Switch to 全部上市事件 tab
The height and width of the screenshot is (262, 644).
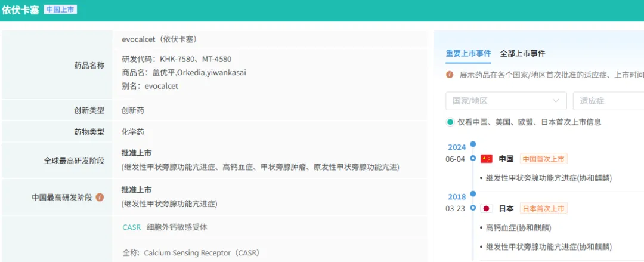[x=522, y=53]
